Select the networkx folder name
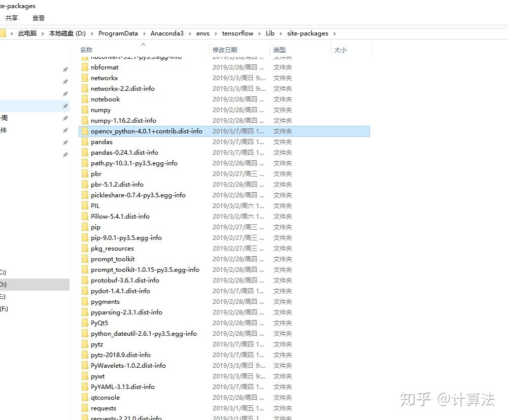The image size is (508, 420). point(105,78)
